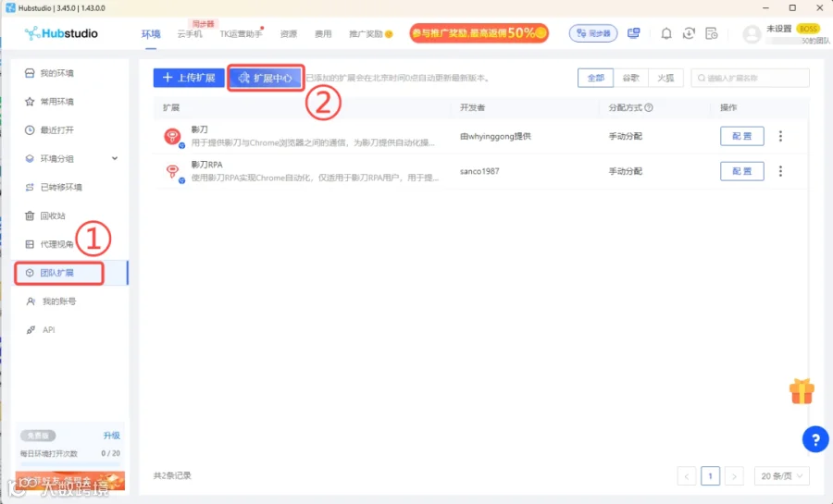This screenshot has width=833, height=504.
Task: Click the 升级 upgrade link
Action: pos(112,436)
